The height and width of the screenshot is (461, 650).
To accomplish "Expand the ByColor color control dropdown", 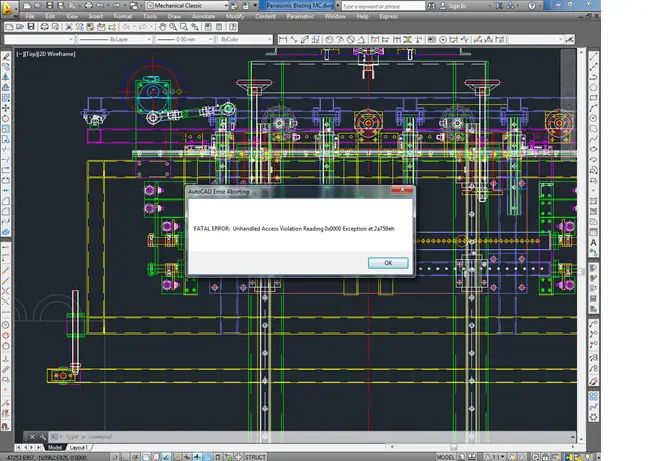I will [x=270, y=39].
